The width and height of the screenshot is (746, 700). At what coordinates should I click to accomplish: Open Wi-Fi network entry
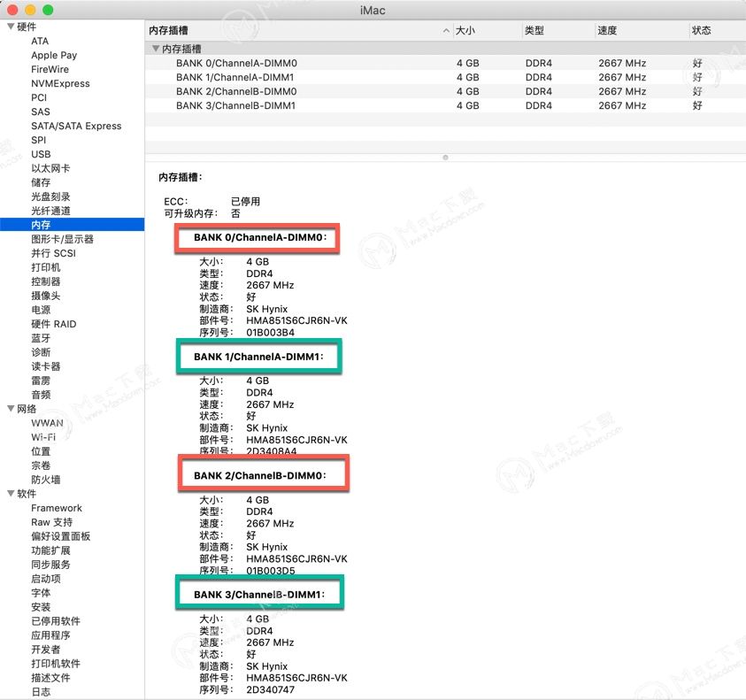[x=43, y=437]
